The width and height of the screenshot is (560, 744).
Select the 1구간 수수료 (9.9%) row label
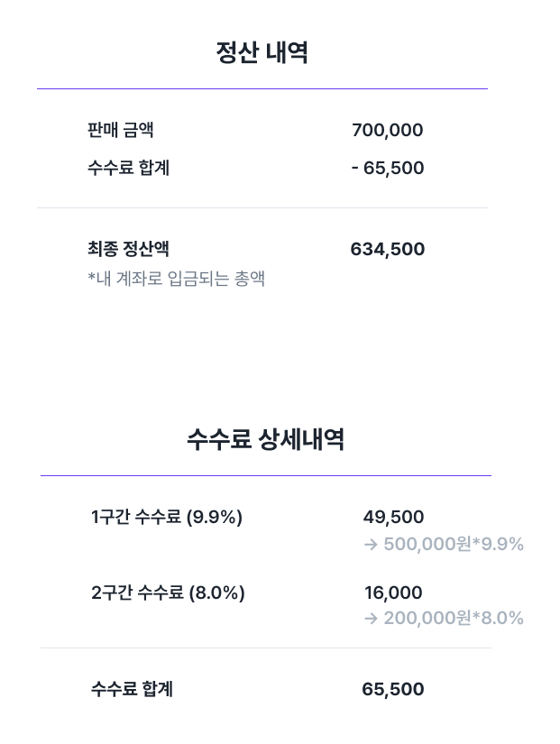(167, 517)
